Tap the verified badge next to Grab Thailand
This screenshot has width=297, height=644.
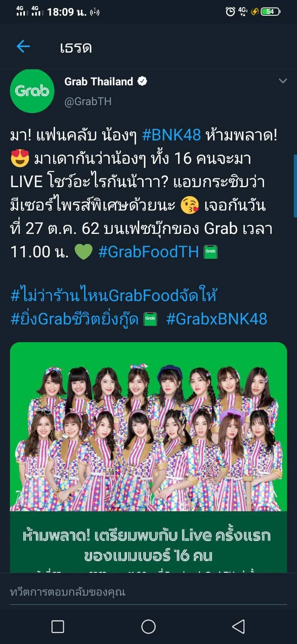coord(142,81)
